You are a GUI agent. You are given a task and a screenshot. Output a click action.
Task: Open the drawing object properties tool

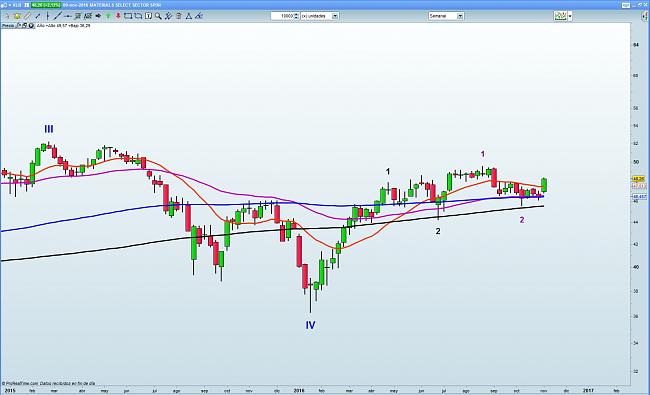(168, 16)
